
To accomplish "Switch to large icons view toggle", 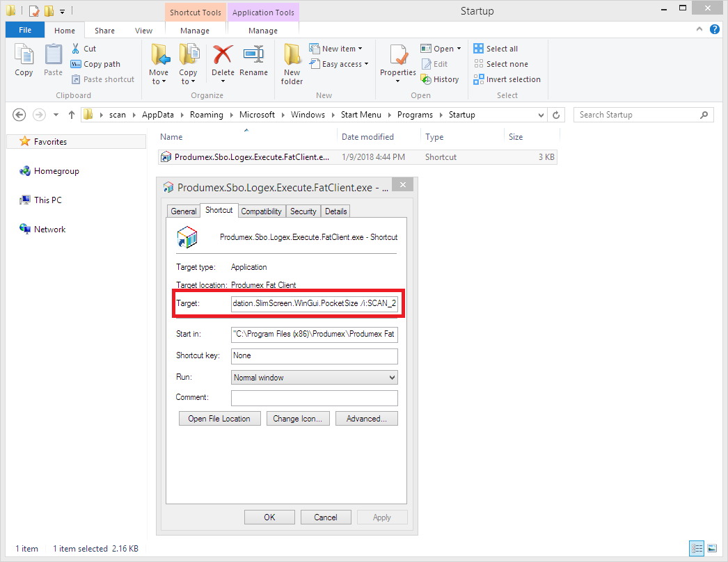I will tap(711, 548).
